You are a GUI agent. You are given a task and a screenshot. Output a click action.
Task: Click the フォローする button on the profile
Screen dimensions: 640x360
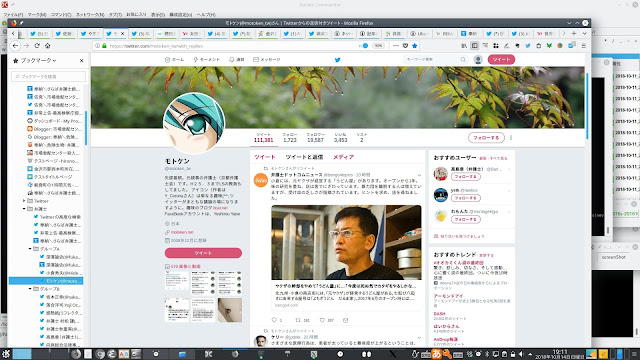pos(486,138)
